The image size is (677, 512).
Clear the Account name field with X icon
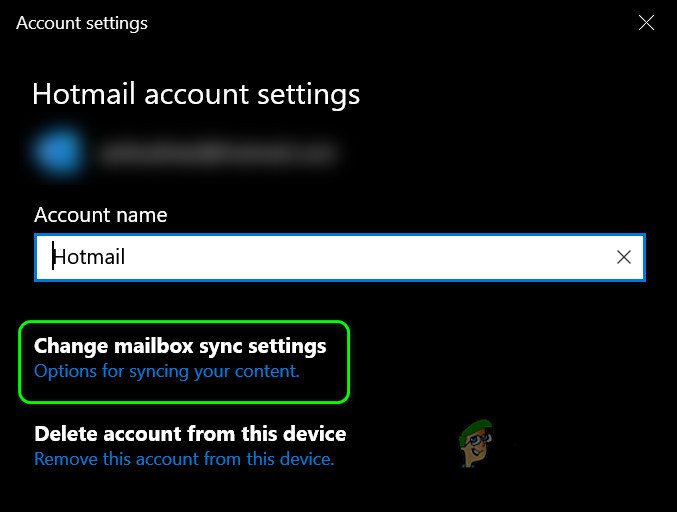click(624, 257)
